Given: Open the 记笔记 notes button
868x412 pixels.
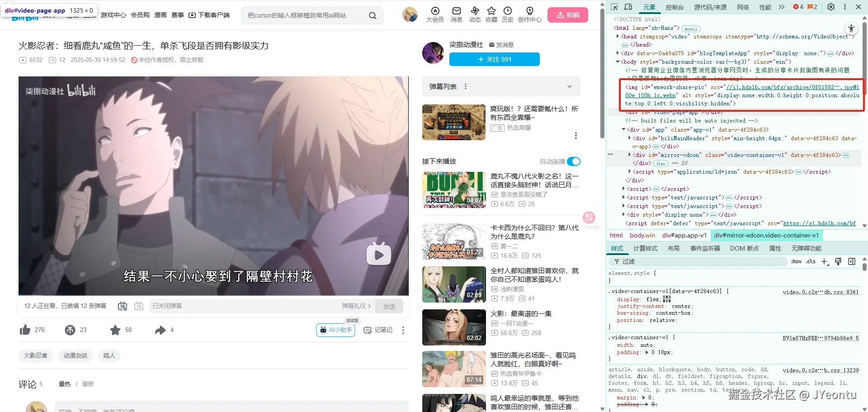Looking at the screenshot, I should [x=378, y=330].
